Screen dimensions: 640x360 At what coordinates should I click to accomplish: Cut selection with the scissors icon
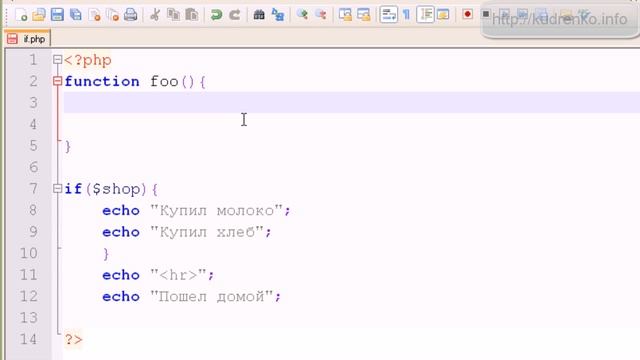pos(155,15)
